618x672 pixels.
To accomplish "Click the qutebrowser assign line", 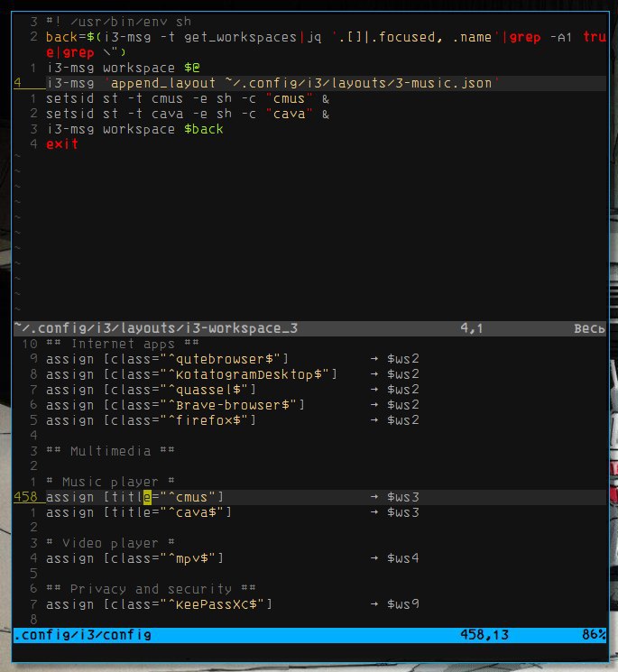I will pos(232,359).
